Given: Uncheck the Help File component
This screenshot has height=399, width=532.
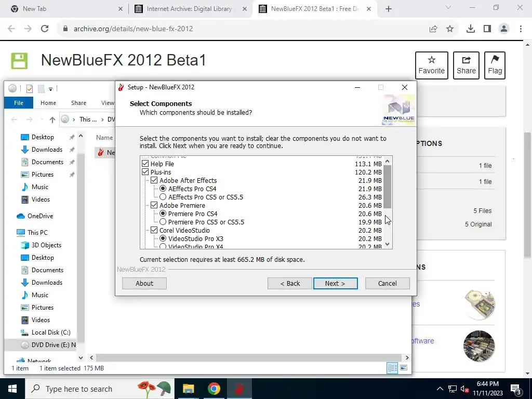Looking at the screenshot, I should [145, 164].
